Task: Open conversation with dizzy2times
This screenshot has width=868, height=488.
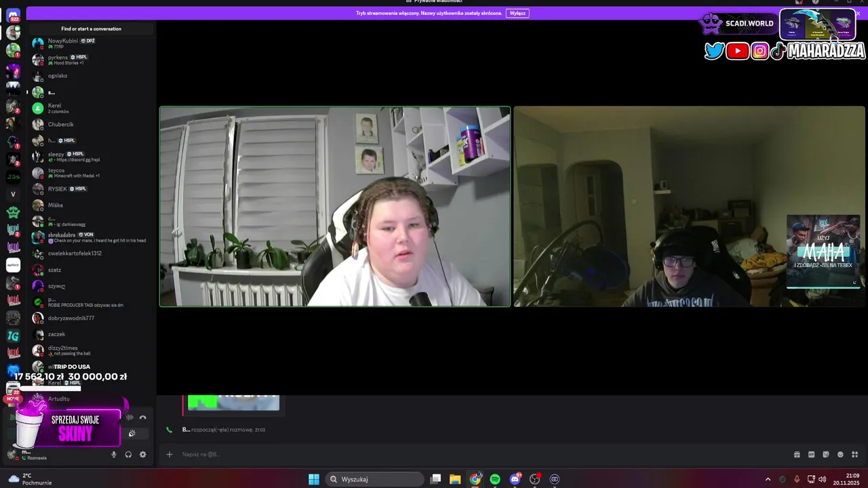Action: coord(91,350)
